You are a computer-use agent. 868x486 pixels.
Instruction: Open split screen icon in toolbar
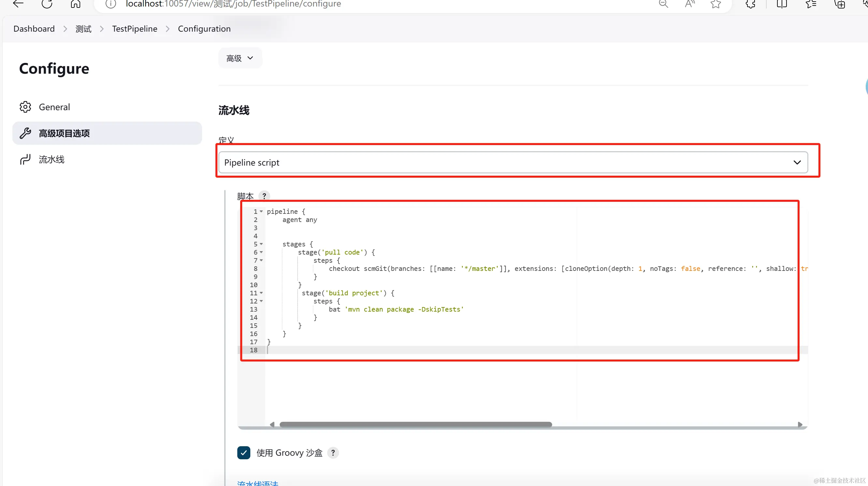pos(781,4)
